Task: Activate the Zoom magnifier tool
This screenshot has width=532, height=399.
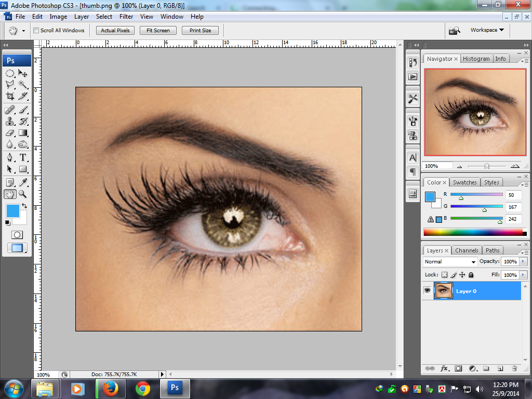Action: pyautogui.click(x=23, y=194)
